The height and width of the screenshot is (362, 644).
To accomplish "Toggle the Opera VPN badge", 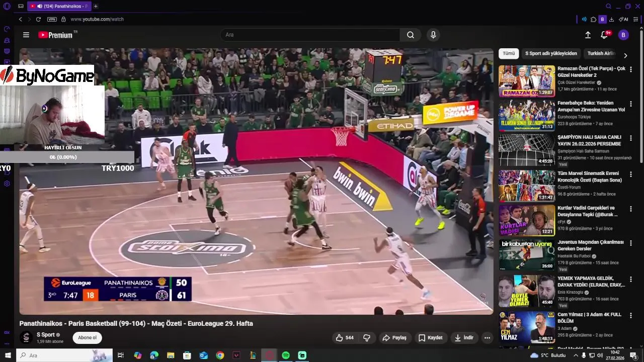I will 52,19.
